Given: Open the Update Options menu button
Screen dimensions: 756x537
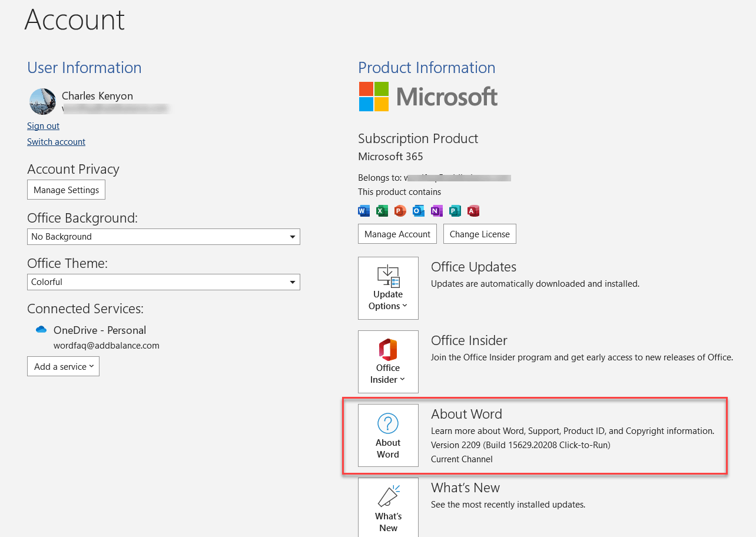Looking at the screenshot, I should pos(388,288).
